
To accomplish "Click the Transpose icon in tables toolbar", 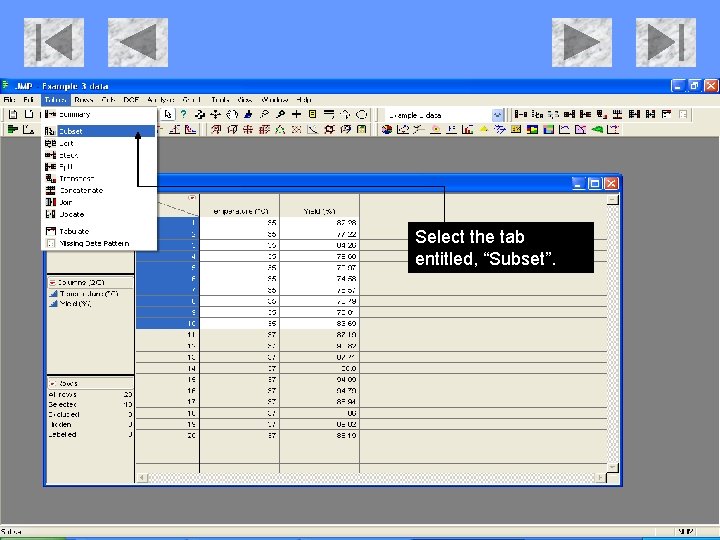I will tap(601, 114).
